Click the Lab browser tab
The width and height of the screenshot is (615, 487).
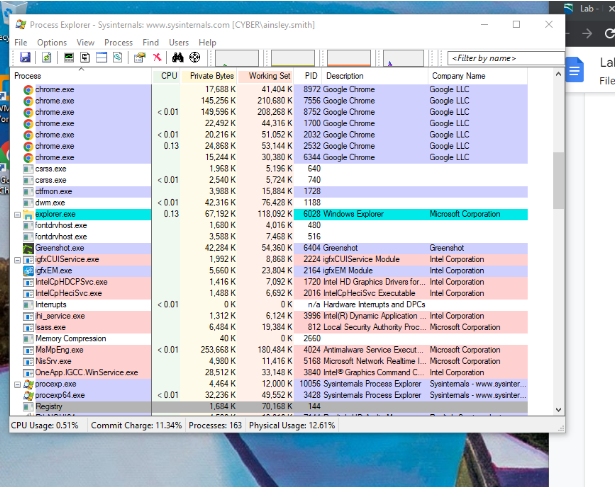(x=587, y=8)
